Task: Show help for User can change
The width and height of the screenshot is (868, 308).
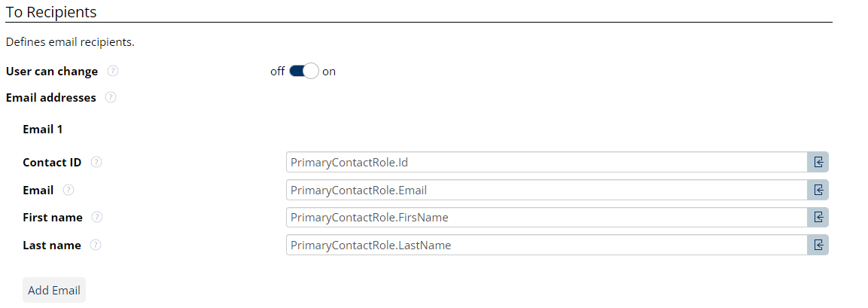Action: pos(113,72)
